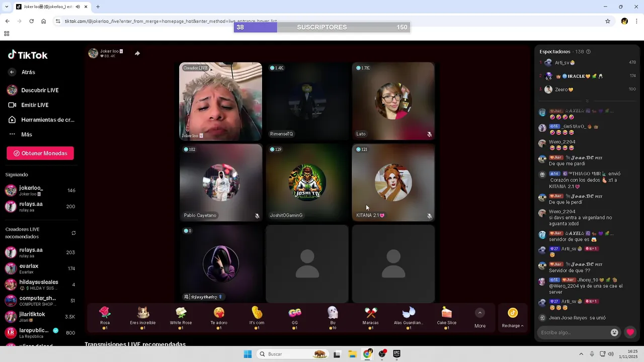
Task: Send a heart like
Action: (630, 332)
